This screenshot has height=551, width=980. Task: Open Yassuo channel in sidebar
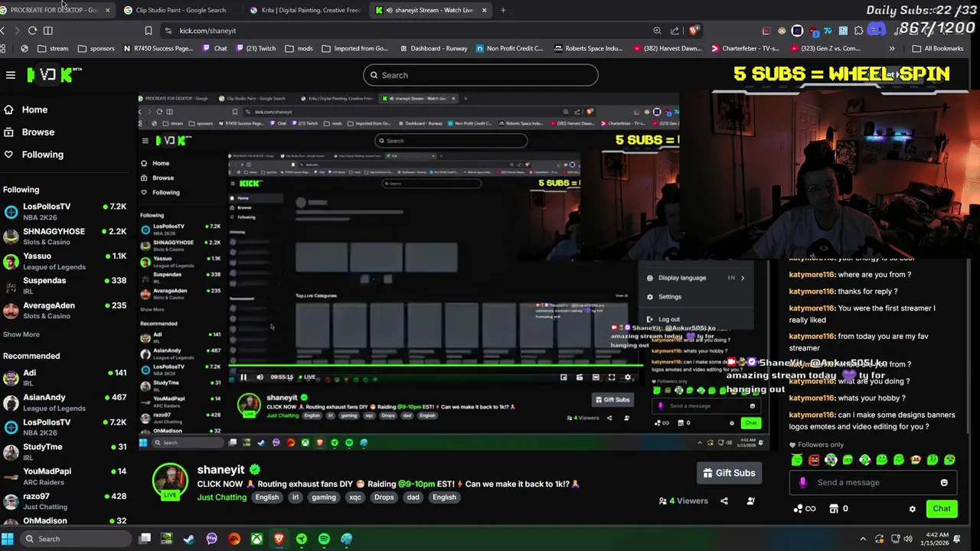tap(64, 260)
